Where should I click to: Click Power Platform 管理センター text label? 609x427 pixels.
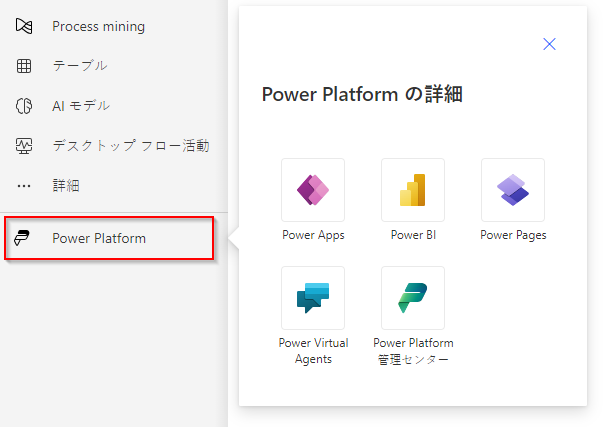[x=413, y=351]
